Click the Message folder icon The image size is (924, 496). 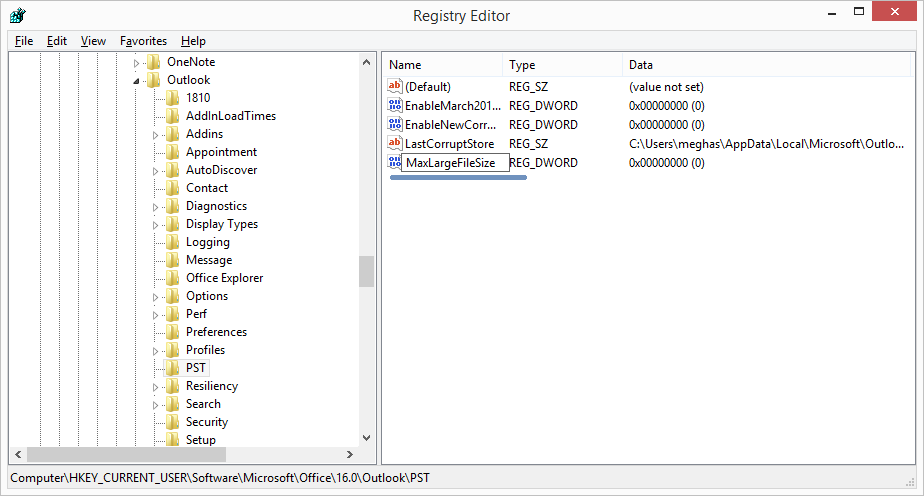click(172, 260)
